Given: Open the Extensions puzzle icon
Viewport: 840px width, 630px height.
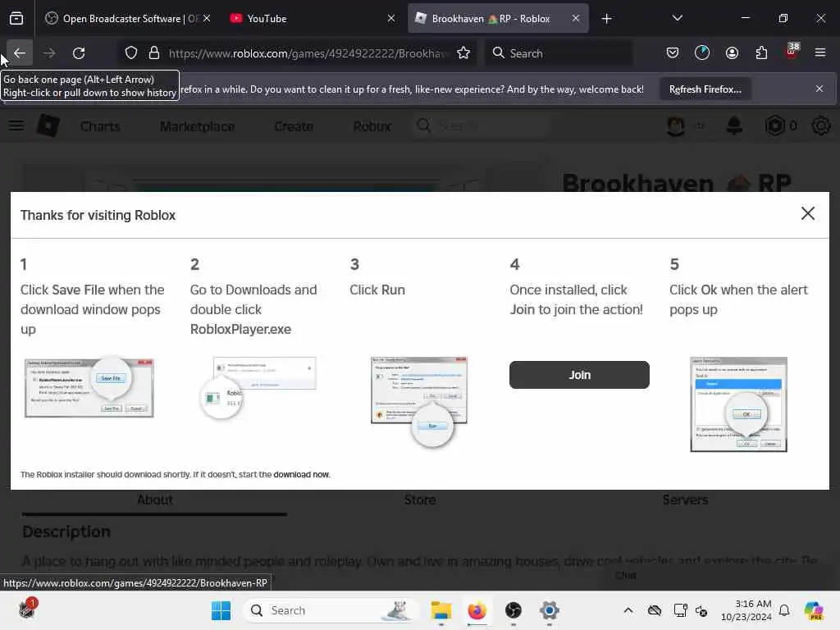Looking at the screenshot, I should (x=761, y=52).
